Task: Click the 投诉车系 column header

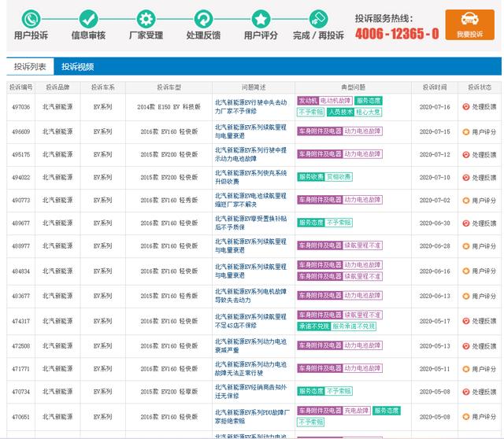Action: pos(103,87)
